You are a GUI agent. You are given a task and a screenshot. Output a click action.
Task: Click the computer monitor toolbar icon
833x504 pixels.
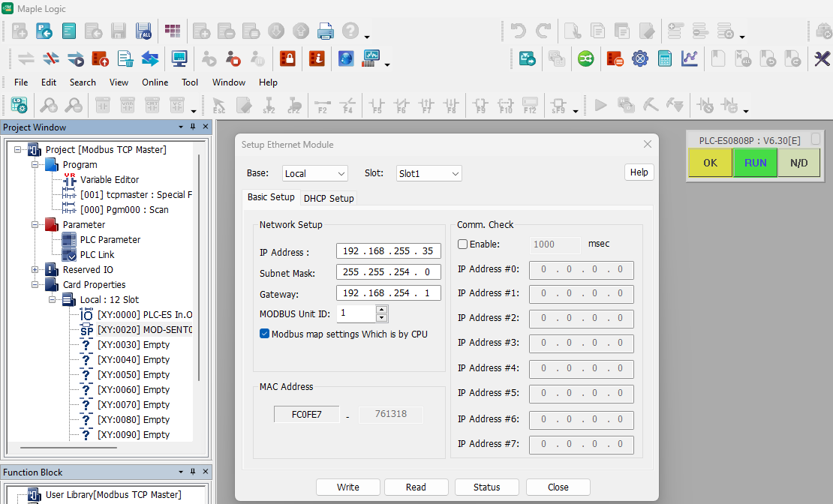pos(179,58)
